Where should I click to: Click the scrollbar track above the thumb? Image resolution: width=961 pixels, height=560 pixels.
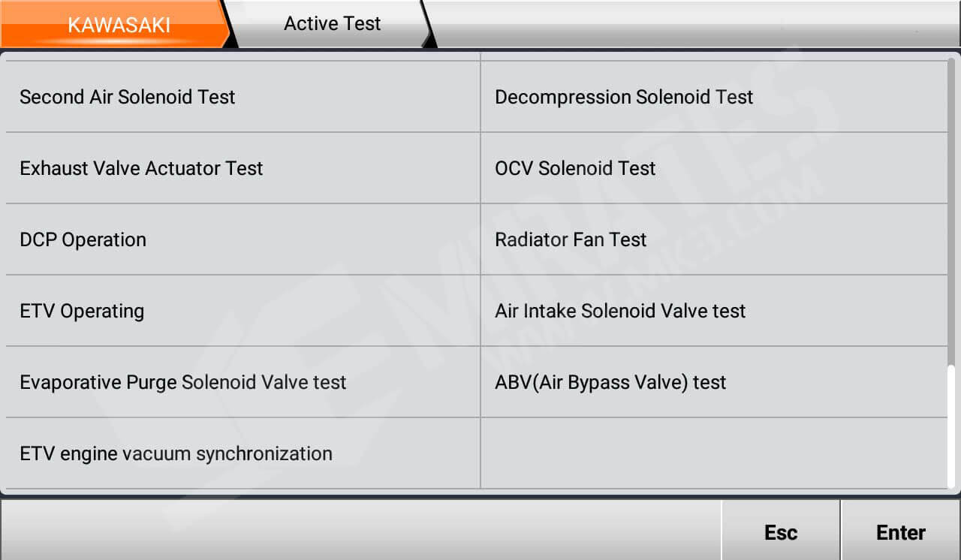(952, 210)
